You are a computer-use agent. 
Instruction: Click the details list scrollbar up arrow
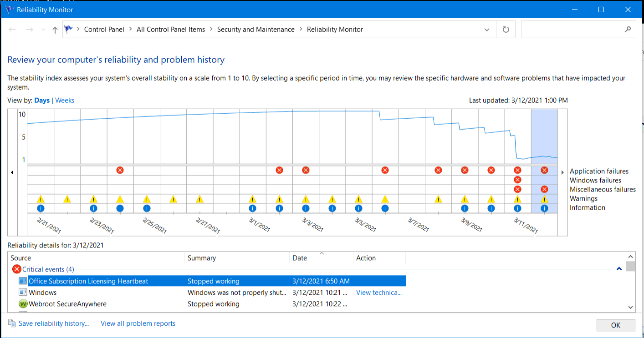pyautogui.click(x=631, y=257)
